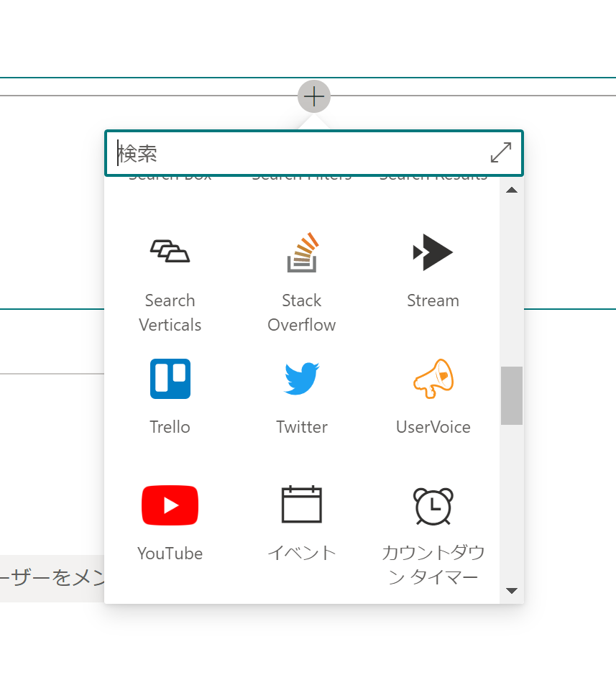616x675 pixels.
Task: Add the カウントダウン タイマー clock icon
Action: 433,506
